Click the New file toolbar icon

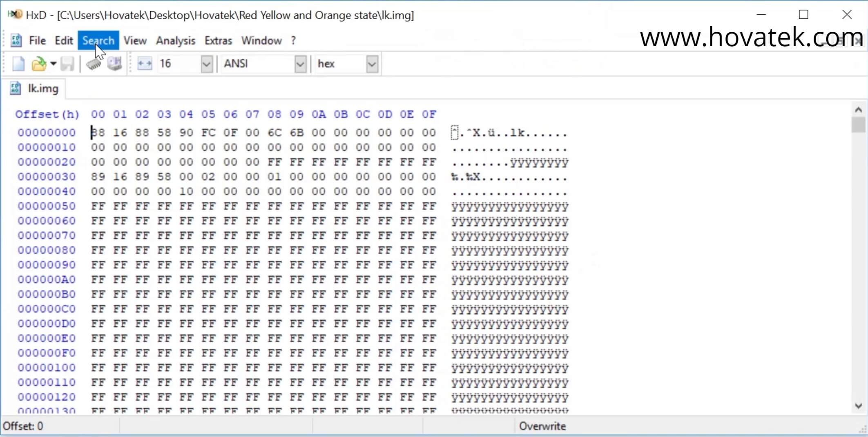click(18, 64)
